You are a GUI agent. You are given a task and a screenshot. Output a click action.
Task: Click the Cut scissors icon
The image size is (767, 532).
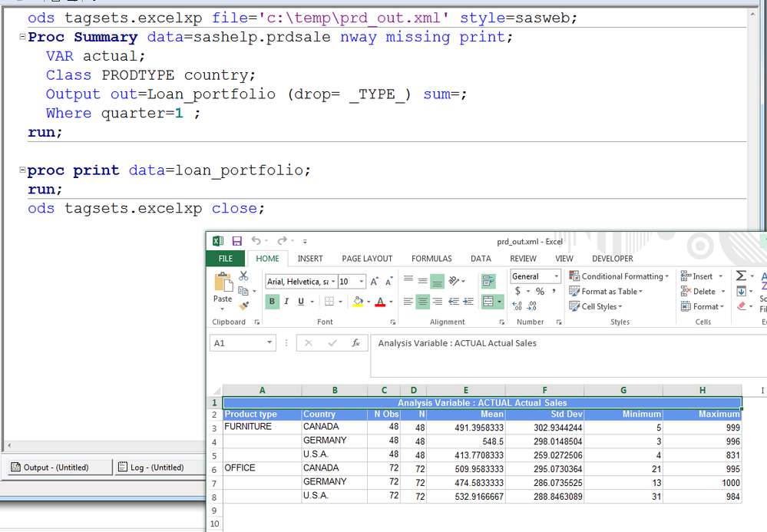pos(243,276)
